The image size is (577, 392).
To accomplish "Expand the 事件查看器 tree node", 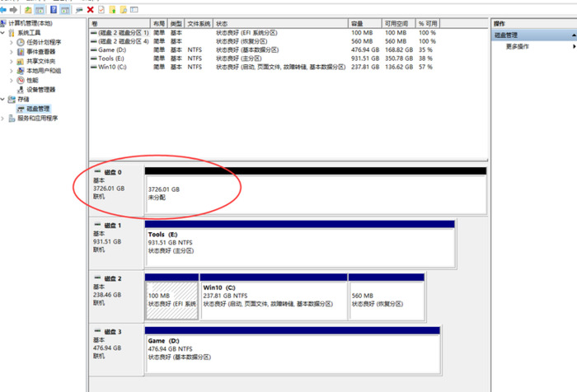I will [12, 51].
